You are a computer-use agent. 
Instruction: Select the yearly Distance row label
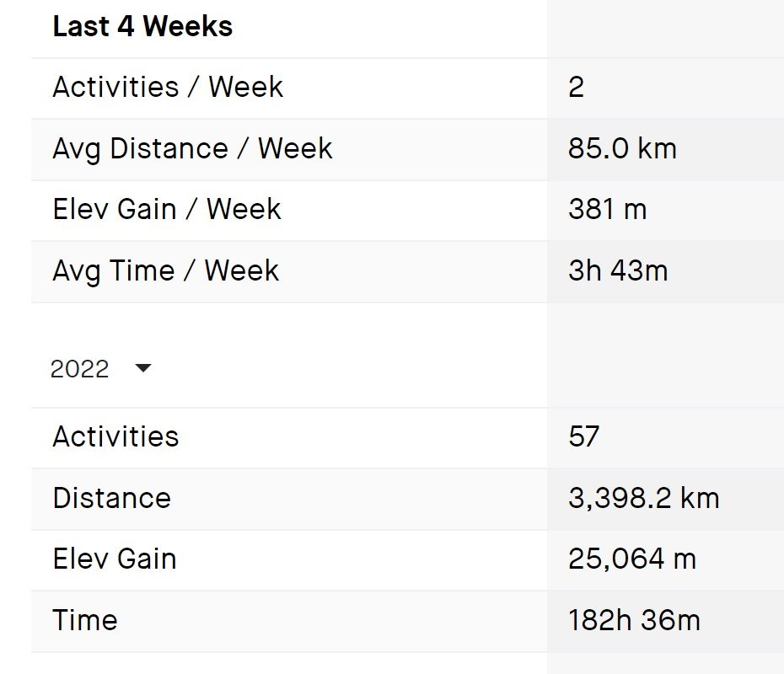111,498
